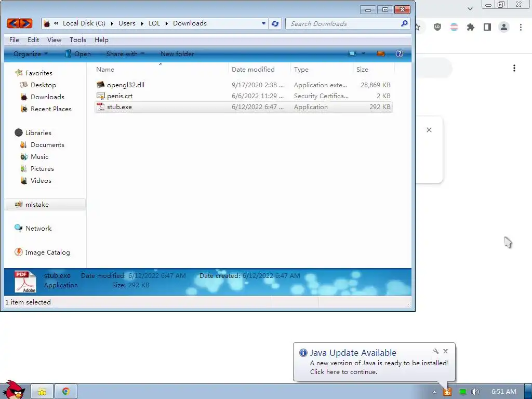
Task: Refresh the Downloads folder view
Action: (275, 23)
